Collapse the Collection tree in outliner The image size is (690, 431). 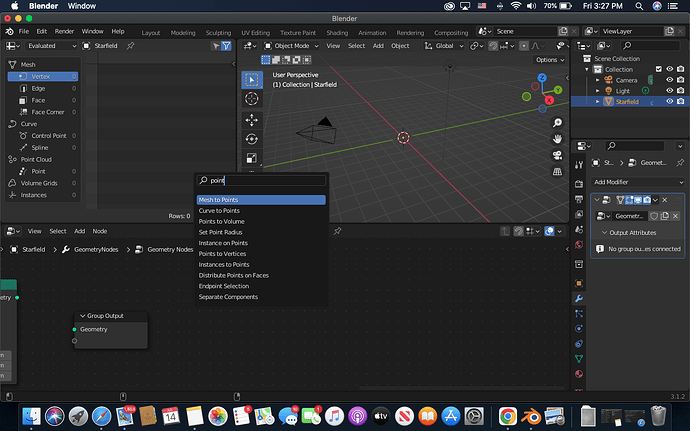587,70
